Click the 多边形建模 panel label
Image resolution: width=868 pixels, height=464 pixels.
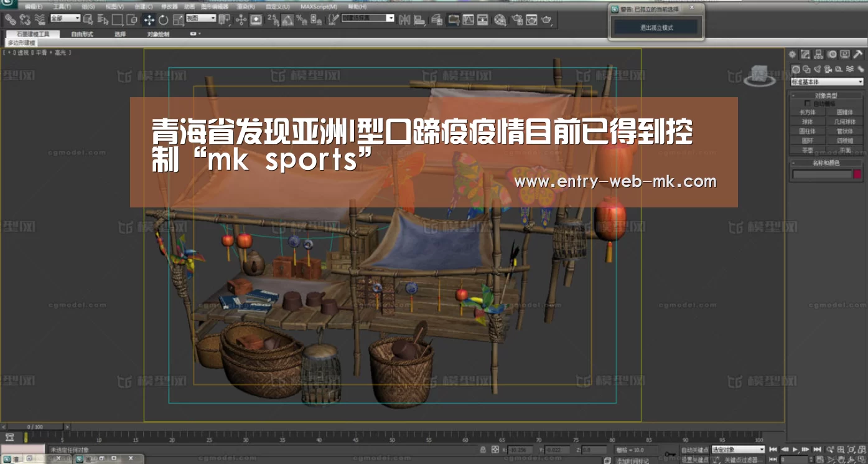coord(22,43)
